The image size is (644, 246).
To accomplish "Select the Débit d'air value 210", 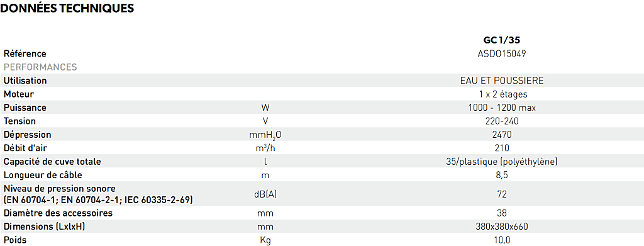I will coord(502,148).
